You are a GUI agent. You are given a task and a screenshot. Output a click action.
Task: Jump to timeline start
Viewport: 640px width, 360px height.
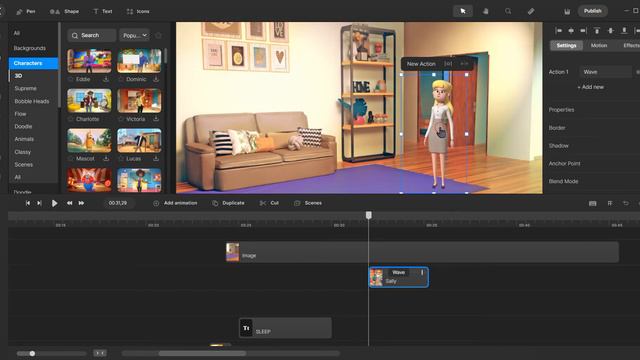tap(28, 203)
